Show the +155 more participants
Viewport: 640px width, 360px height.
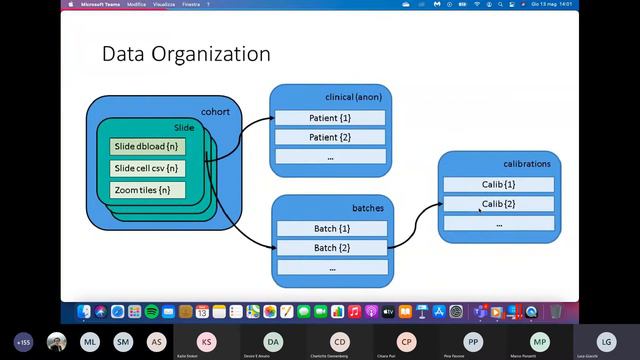point(23,342)
